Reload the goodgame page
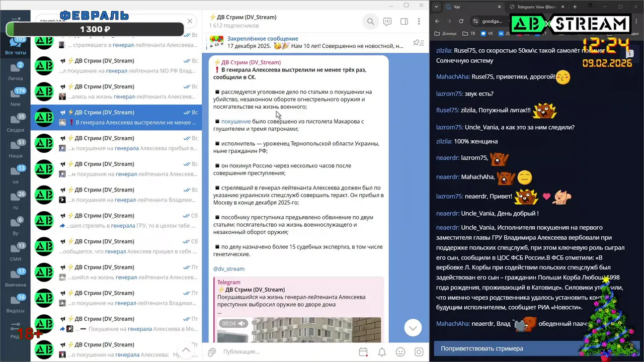 [x=461, y=21]
